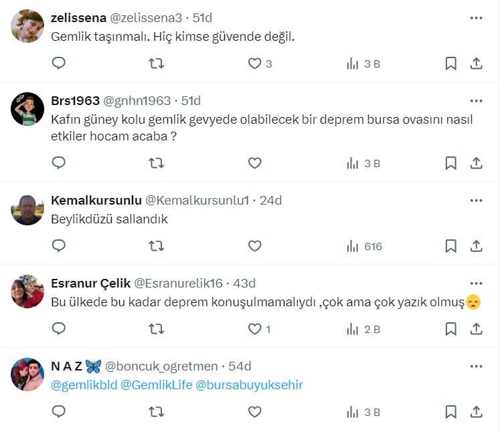Bookmark Esranur Çelik's tweet

451,329
